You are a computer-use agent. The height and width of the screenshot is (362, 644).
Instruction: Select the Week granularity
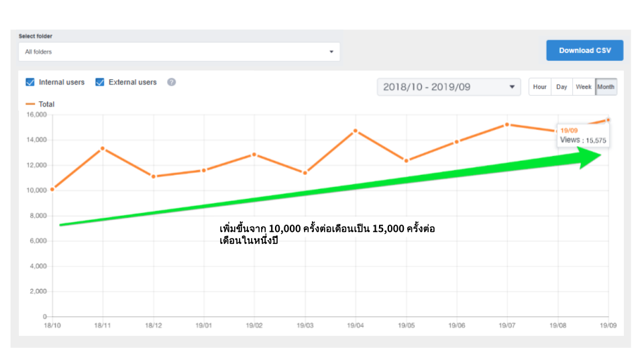click(584, 87)
